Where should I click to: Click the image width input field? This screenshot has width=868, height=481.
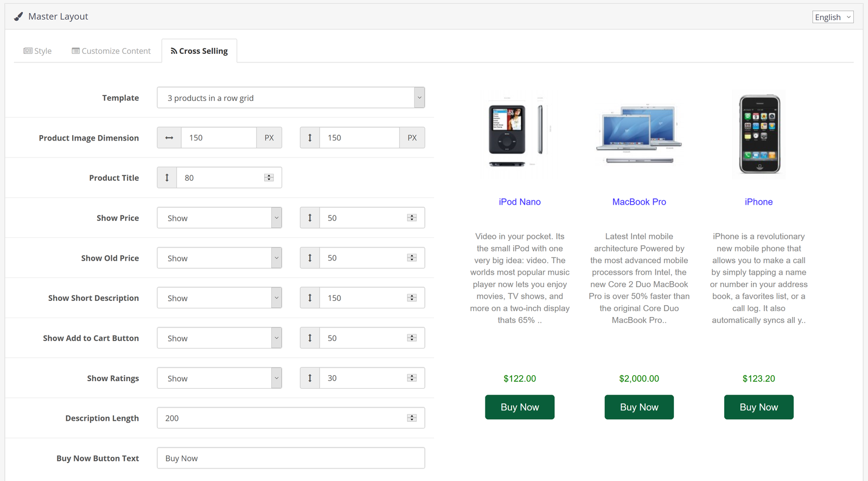click(219, 138)
